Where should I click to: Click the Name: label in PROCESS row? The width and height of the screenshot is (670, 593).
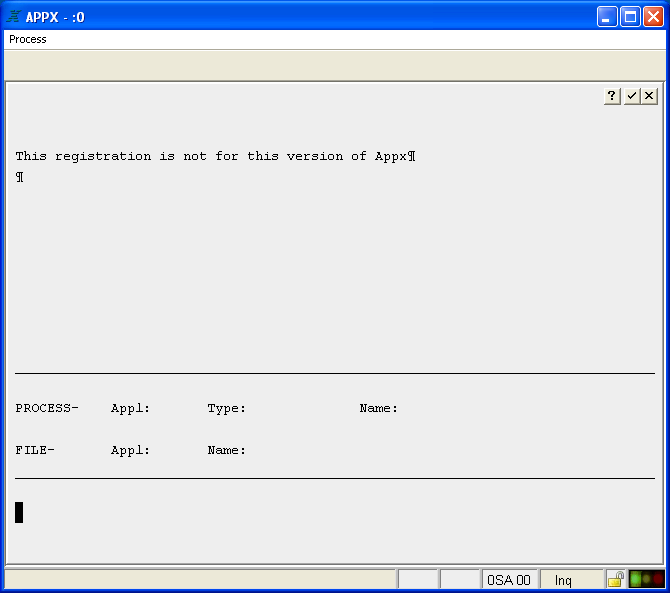click(378, 408)
